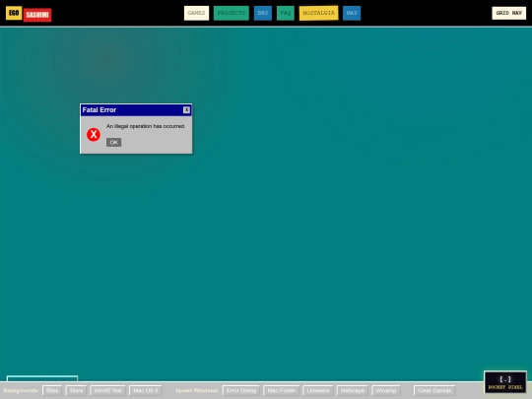Open the GAMES nav item

pos(196,13)
